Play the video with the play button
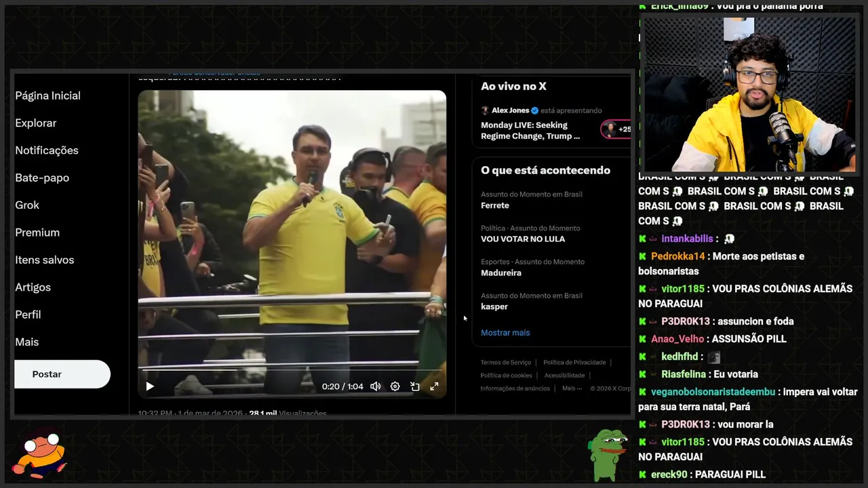This screenshot has width=868, height=488. (x=150, y=386)
